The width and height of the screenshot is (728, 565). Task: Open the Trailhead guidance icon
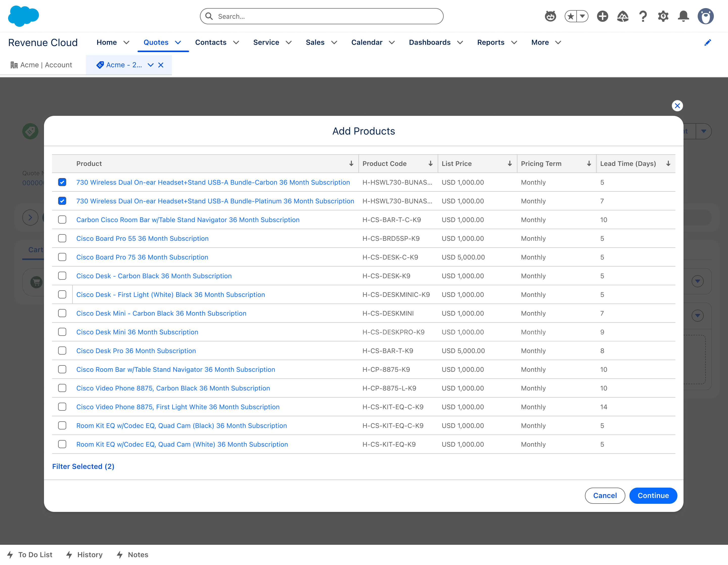(x=622, y=16)
